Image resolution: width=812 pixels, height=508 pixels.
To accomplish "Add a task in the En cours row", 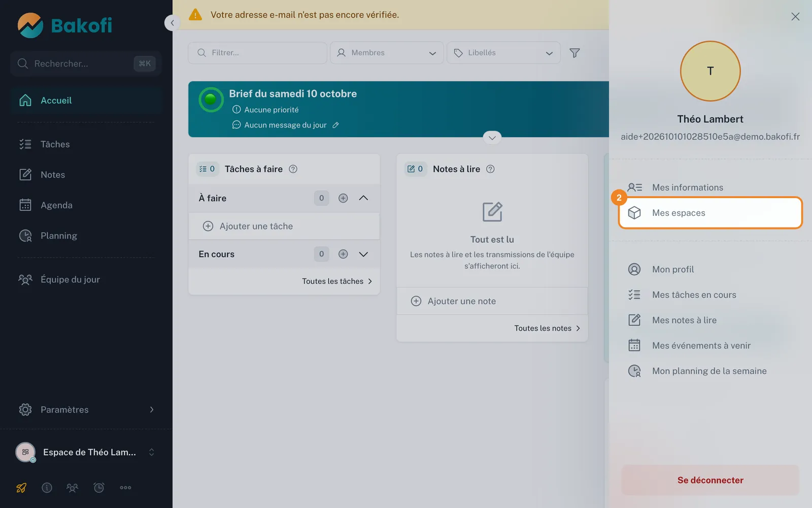I will 343,254.
